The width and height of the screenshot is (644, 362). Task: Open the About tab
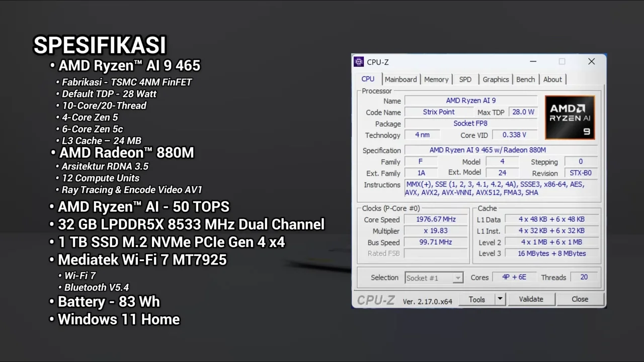pos(552,79)
